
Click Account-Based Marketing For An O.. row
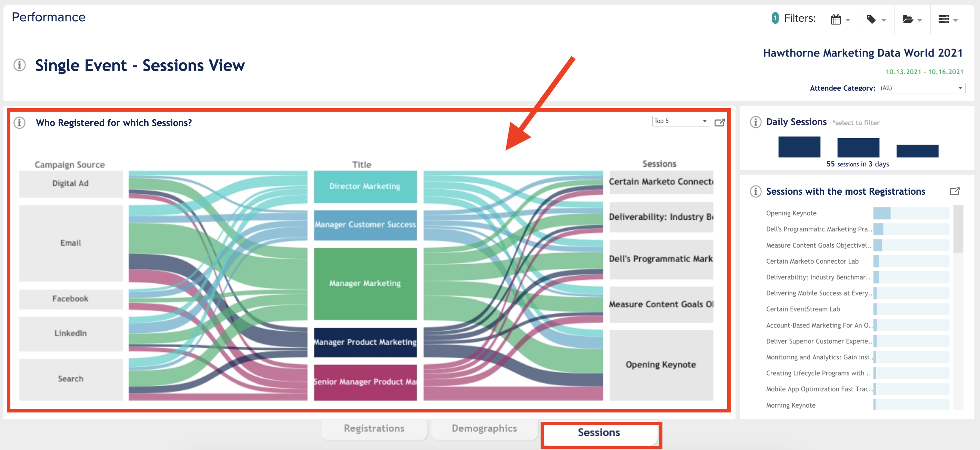click(x=857, y=325)
